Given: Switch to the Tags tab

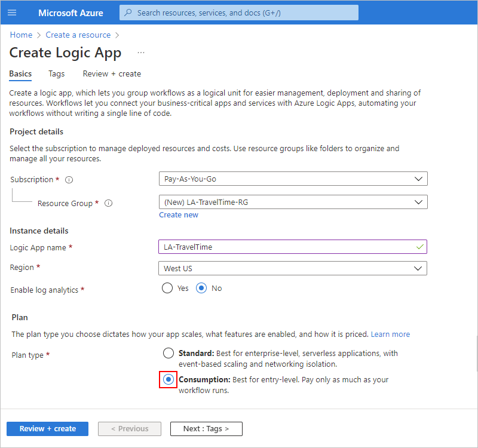Looking at the screenshot, I should tap(56, 73).
